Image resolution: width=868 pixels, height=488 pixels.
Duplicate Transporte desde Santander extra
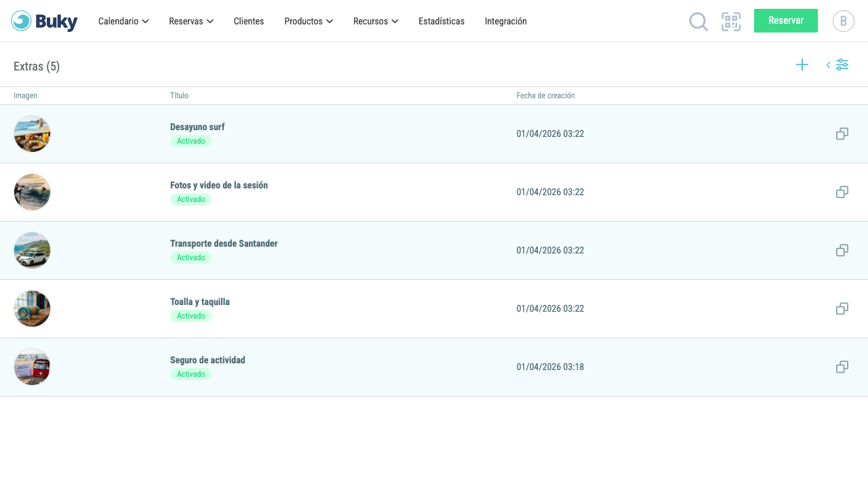[842, 250]
